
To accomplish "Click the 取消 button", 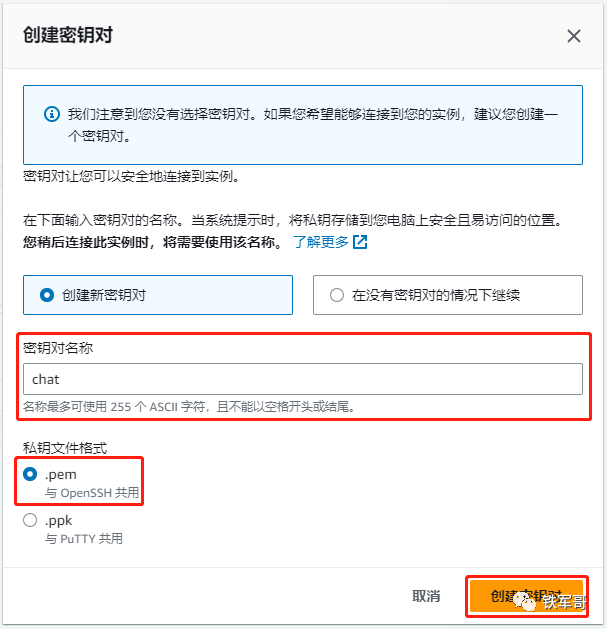I will 426,596.
